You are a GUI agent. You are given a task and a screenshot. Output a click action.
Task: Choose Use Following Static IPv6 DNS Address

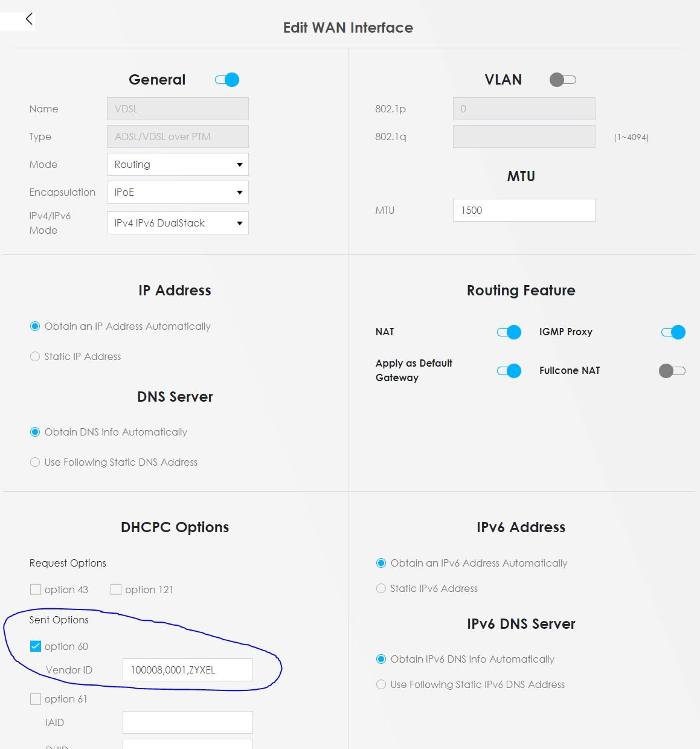click(x=381, y=684)
